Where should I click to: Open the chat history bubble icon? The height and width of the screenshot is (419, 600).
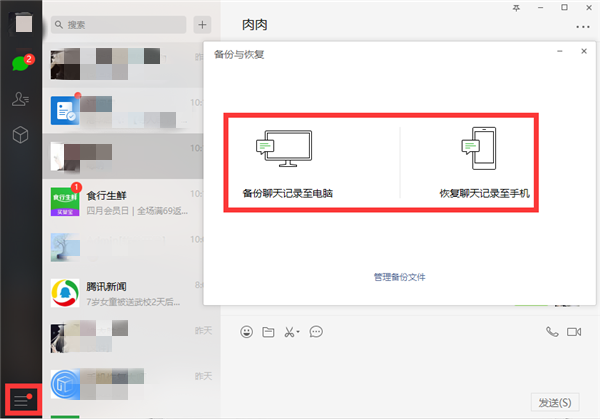[316, 331]
